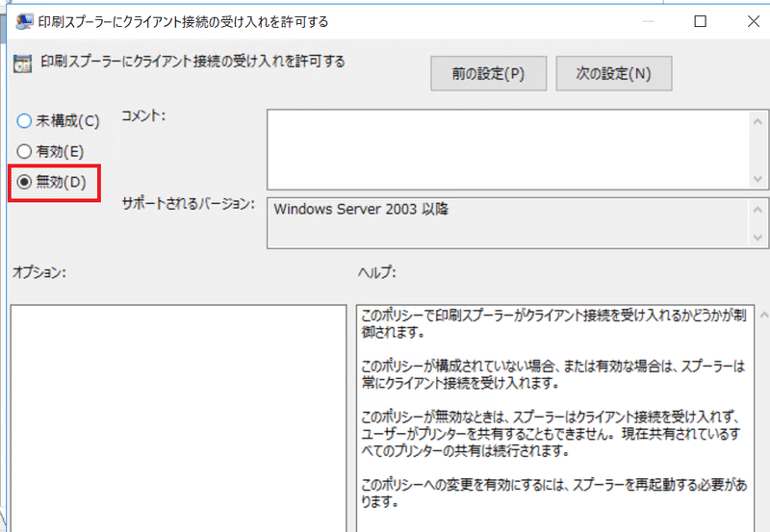This screenshot has width=770, height=532.
Task: Click the オプション: label
Action: 39,272
